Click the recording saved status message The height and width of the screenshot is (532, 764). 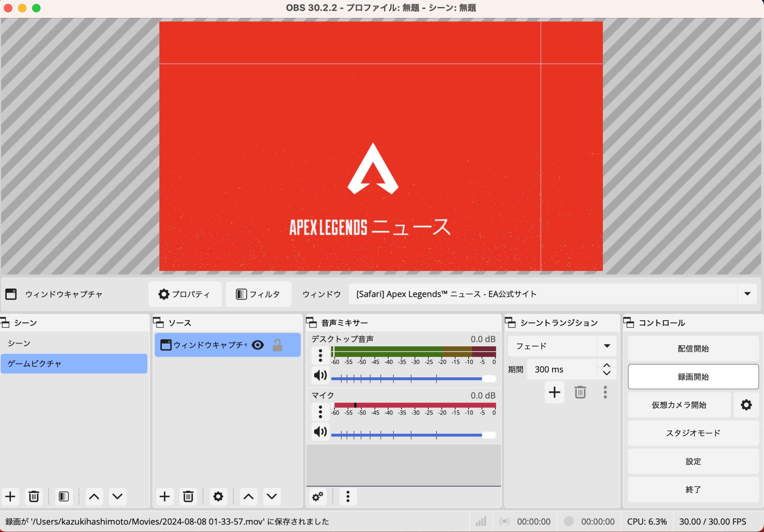coord(167,522)
